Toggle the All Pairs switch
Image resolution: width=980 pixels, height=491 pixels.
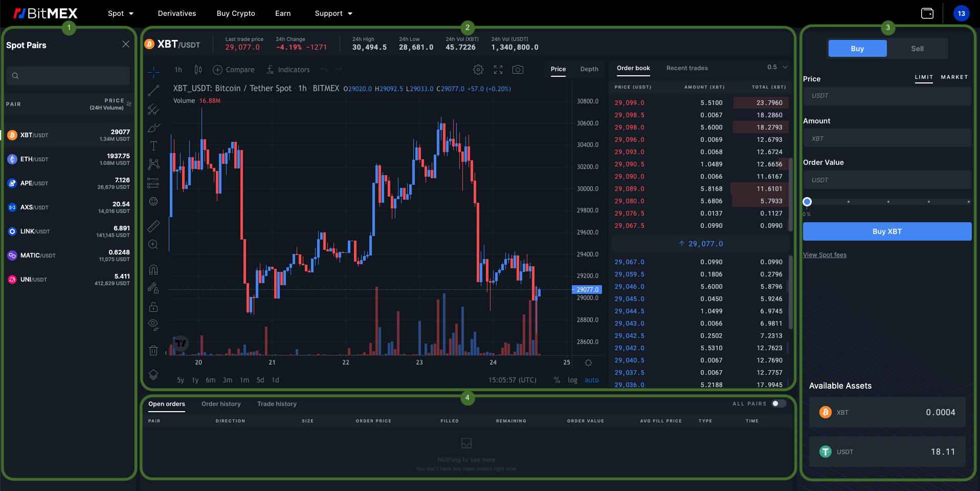tap(778, 403)
